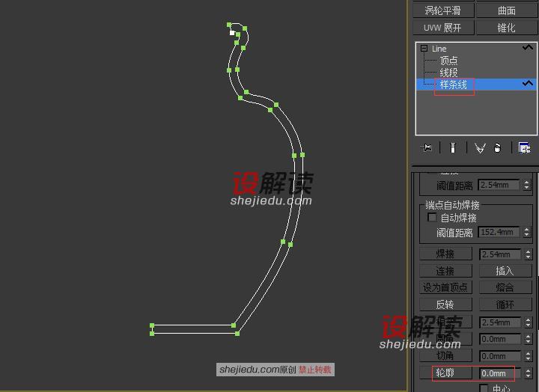Screen dimensions: 539x392
Task: Click Remove Modifier trash icon
Action: point(497,147)
